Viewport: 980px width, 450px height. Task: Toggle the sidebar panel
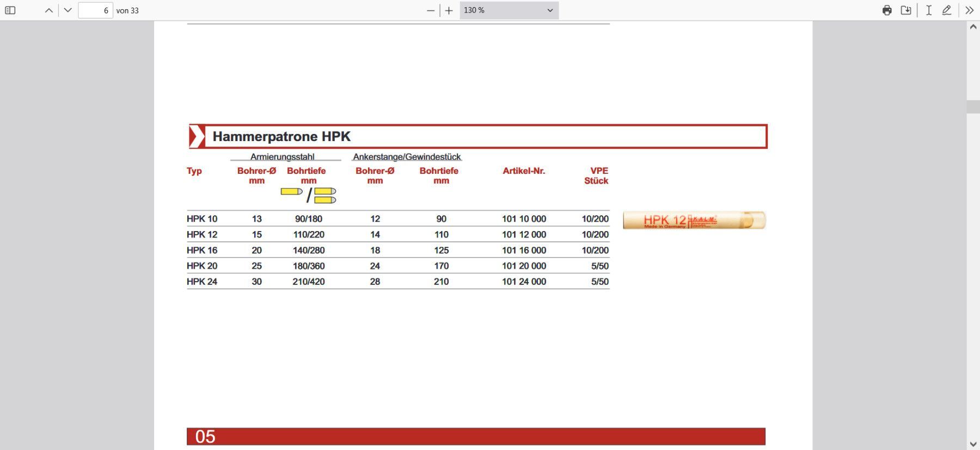pyautogui.click(x=10, y=10)
